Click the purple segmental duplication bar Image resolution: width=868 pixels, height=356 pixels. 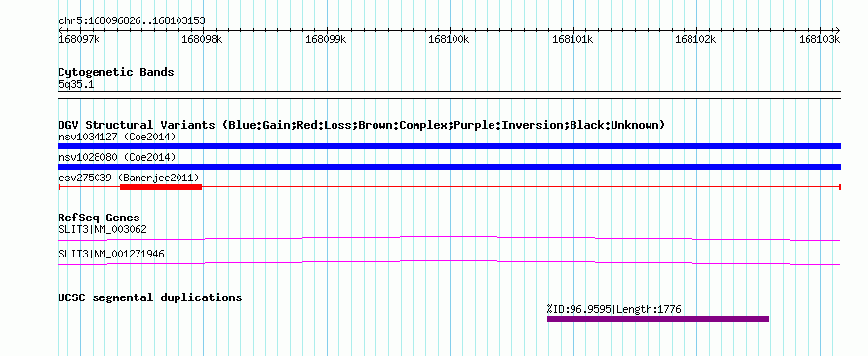[657, 319]
